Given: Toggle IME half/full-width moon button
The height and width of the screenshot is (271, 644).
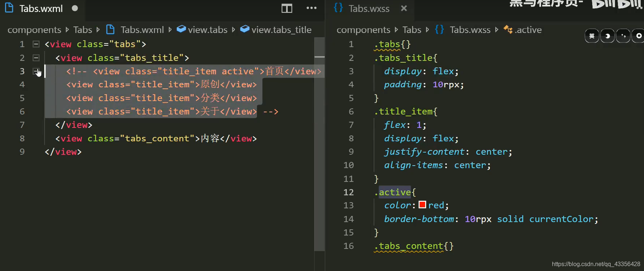Looking at the screenshot, I should (x=607, y=36).
